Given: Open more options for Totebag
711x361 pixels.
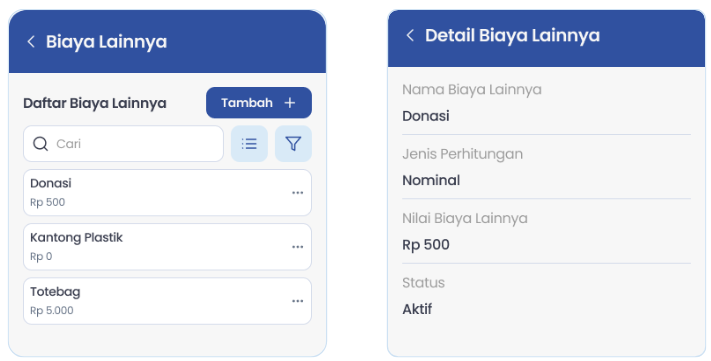Looking at the screenshot, I should click(297, 301).
